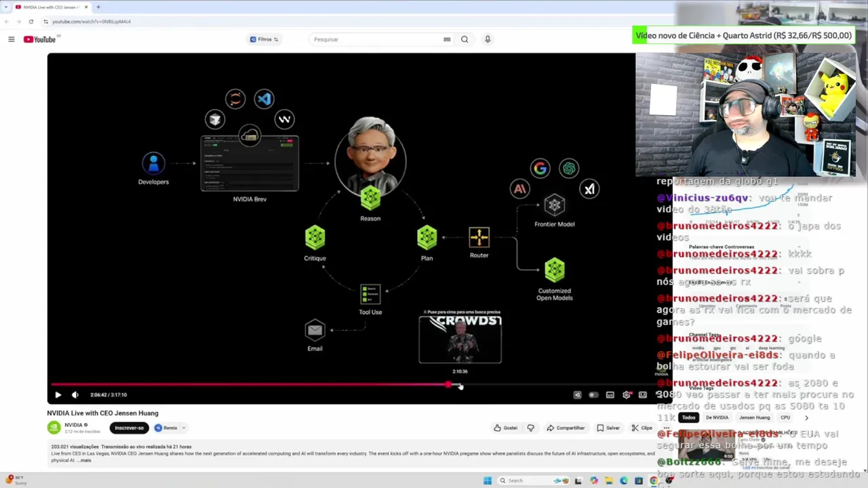Go forward with the browser forward arrow
868x488 pixels.
coord(18,22)
